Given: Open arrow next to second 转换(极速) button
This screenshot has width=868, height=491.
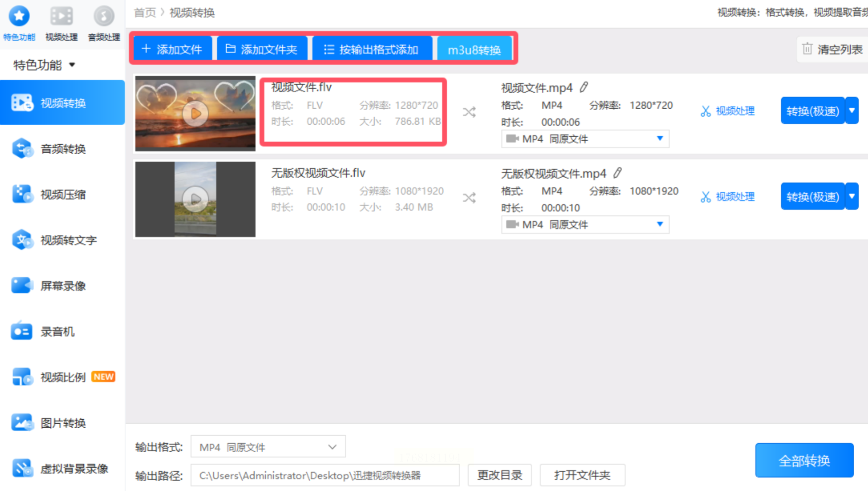Looking at the screenshot, I should coord(852,196).
